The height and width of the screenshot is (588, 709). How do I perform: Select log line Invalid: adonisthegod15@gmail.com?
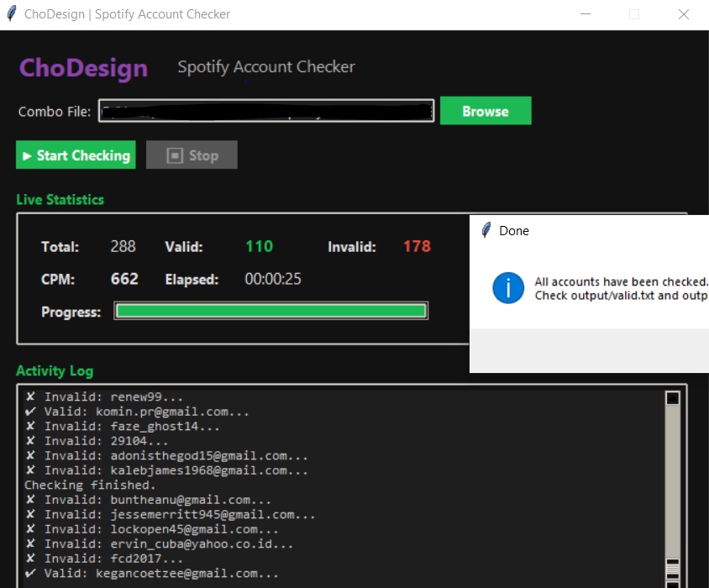[166, 456]
